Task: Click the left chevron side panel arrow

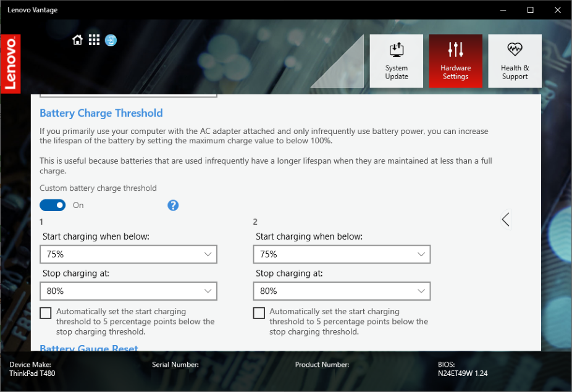Action: [x=506, y=220]
